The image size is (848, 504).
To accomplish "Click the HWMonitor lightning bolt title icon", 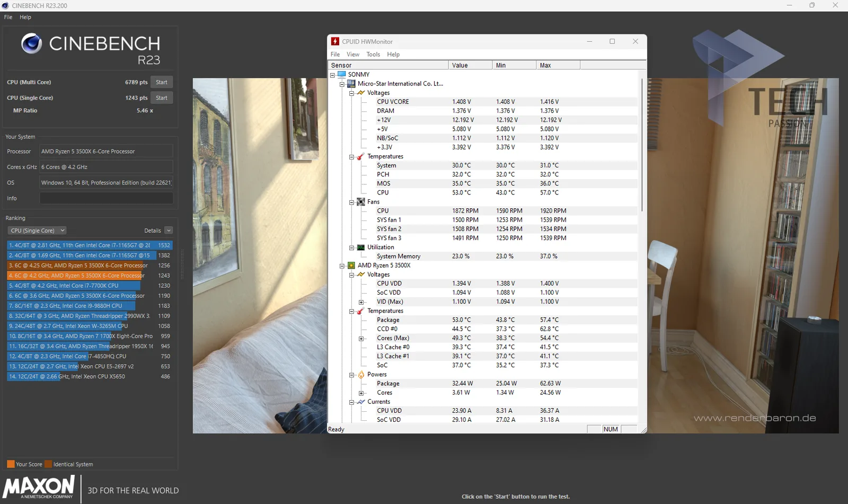I will [x=335, y=41].
